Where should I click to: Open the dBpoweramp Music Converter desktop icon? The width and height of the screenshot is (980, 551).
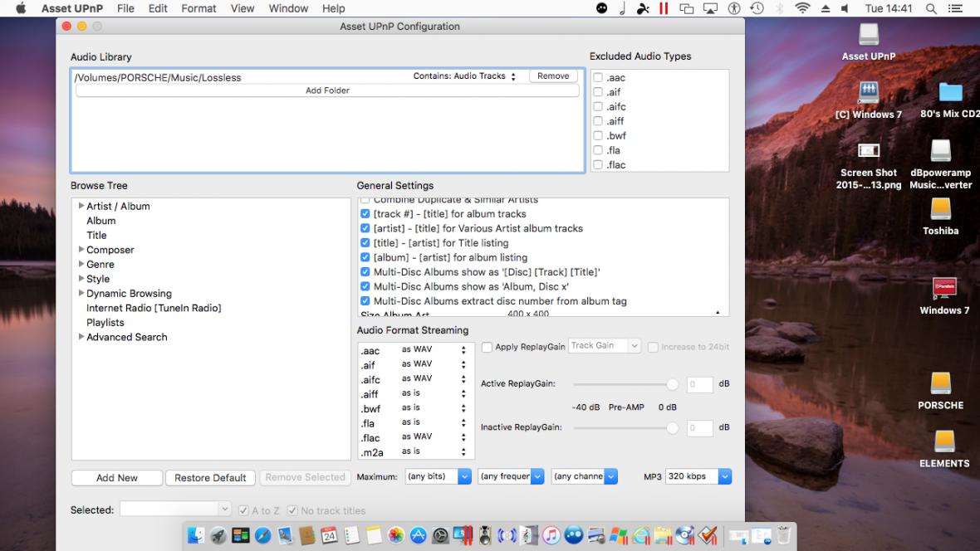(x=940, y=151)
